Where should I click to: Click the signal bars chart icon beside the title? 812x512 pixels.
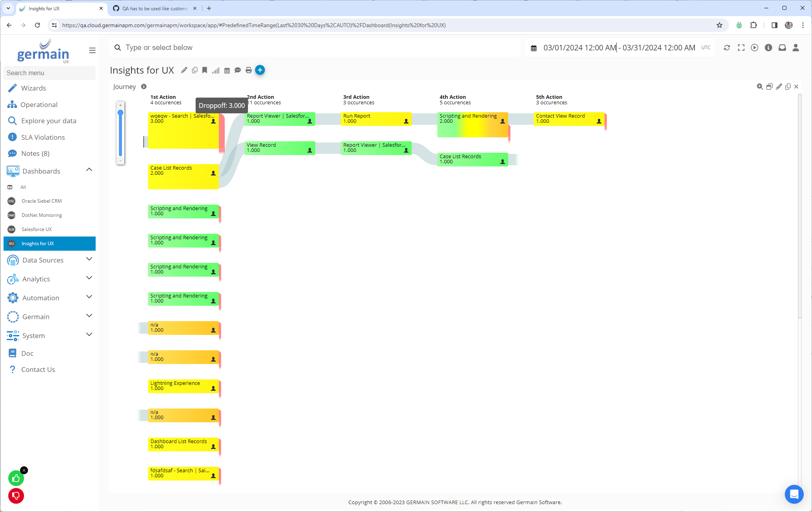[215, 70]
